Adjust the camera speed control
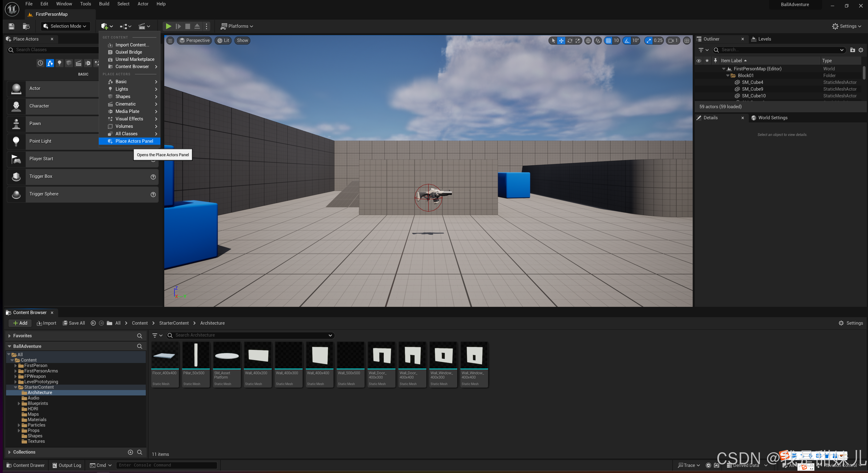The width and height of the screenshot is (868, 473). click(x=673, y=40)
